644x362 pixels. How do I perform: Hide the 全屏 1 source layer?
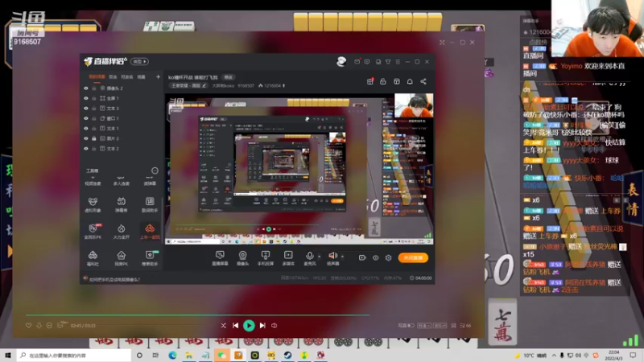coord(86,98)
